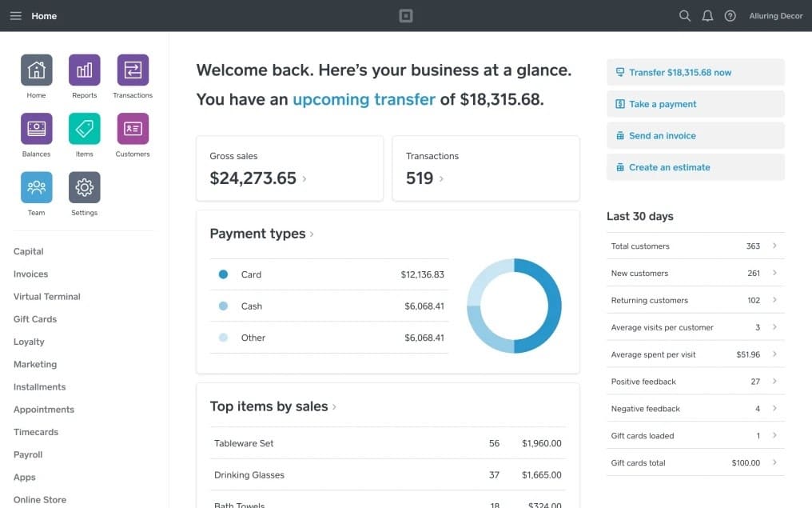Select the Transactions icon
Viewport: 812px width, 508px height.
(132, 70)
